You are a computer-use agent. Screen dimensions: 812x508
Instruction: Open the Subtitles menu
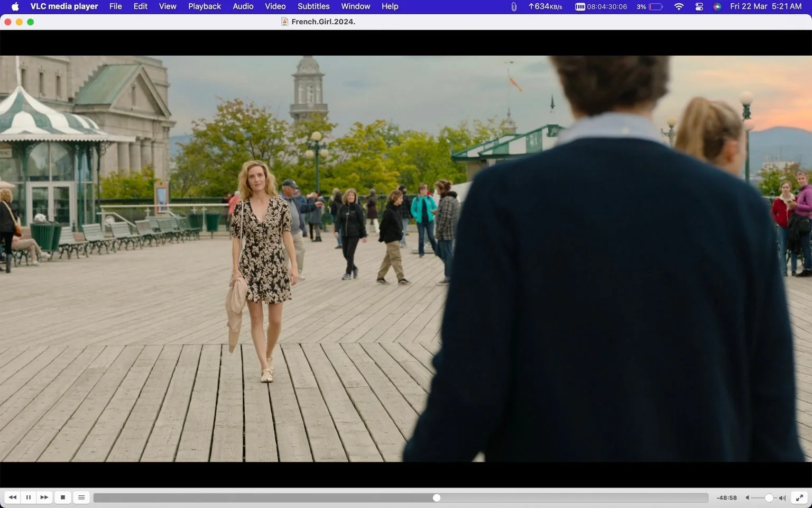(313, 6)
